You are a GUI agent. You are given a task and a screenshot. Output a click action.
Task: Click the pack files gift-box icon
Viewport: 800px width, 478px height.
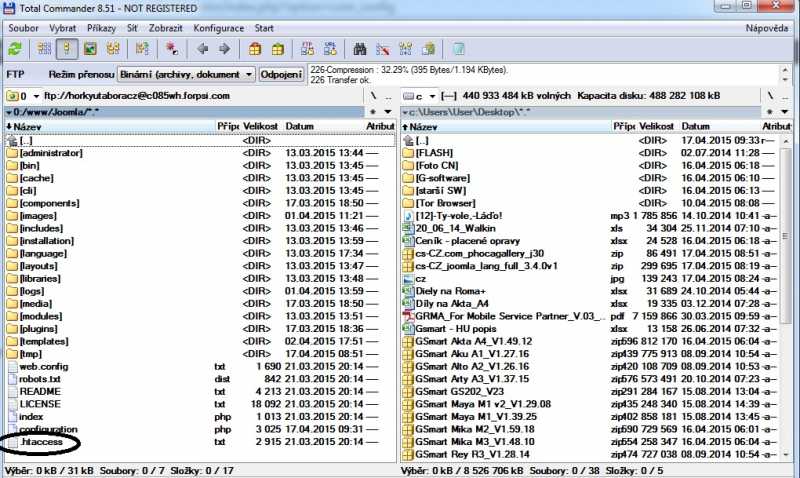pos(254,48)
